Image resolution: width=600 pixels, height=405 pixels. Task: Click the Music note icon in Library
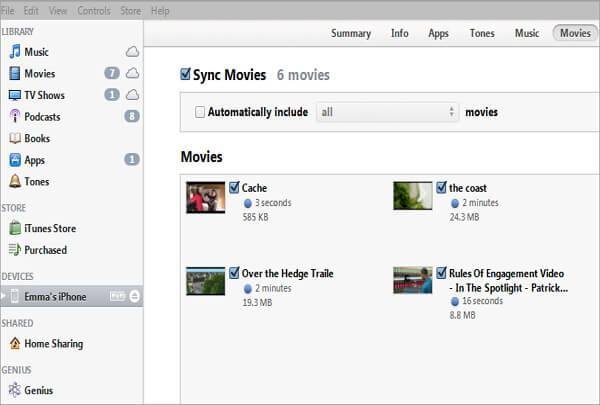15,52
